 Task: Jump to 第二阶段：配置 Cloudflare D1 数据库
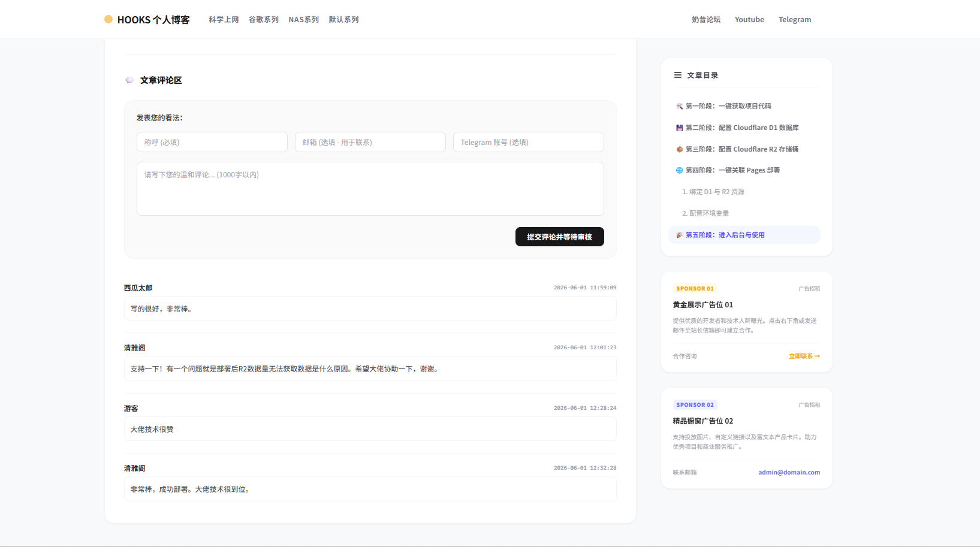tap(742, 128)
